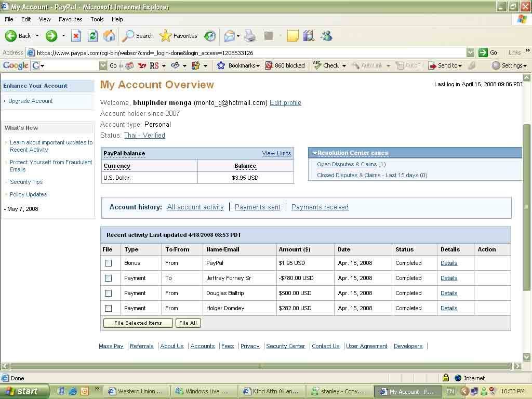Open the File menu

coord(9,19)
